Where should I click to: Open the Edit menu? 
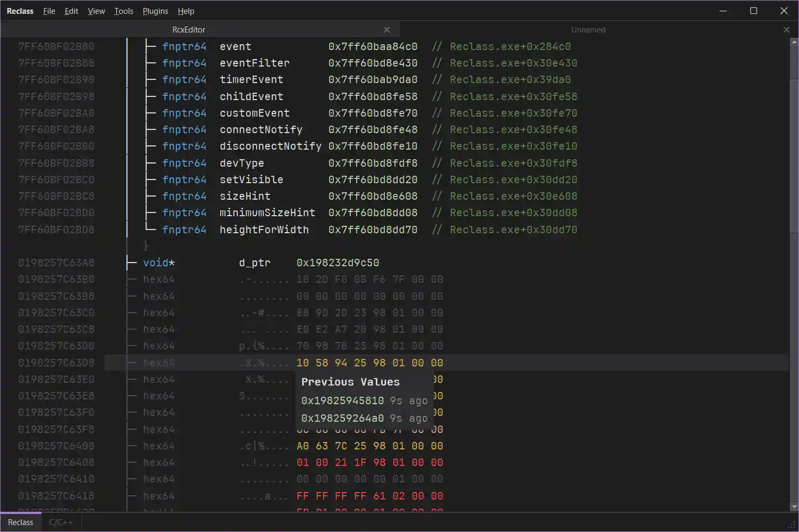71,11
